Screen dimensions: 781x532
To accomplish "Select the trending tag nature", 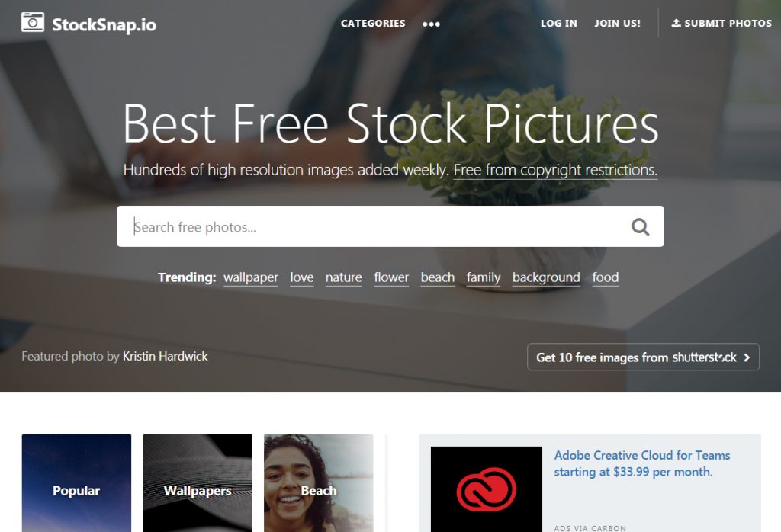I will (x=344, y=277).
